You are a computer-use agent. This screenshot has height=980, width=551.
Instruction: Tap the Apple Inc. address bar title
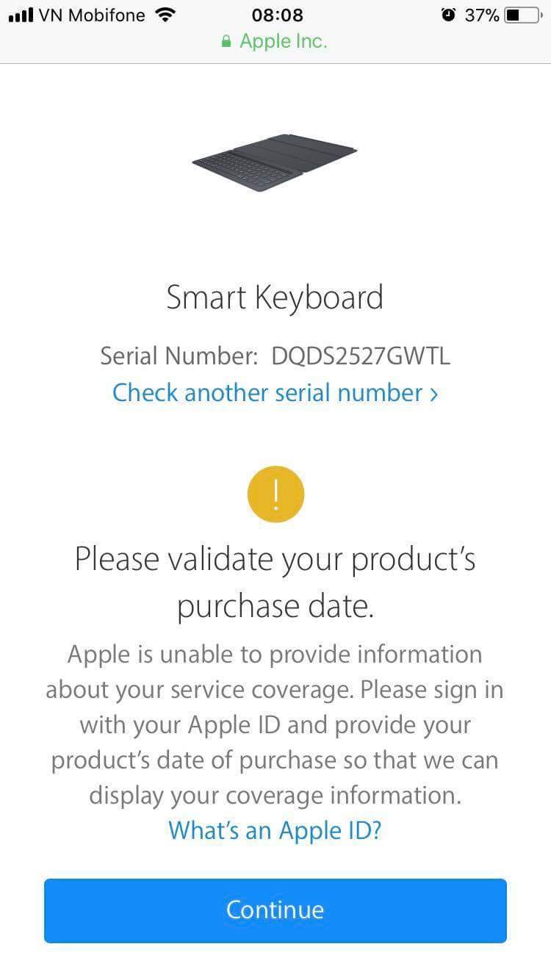click(284, 42)
